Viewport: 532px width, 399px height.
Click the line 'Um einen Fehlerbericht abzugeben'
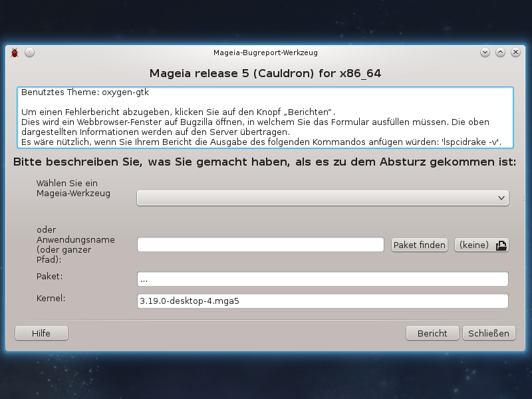(x=178, y=112)
